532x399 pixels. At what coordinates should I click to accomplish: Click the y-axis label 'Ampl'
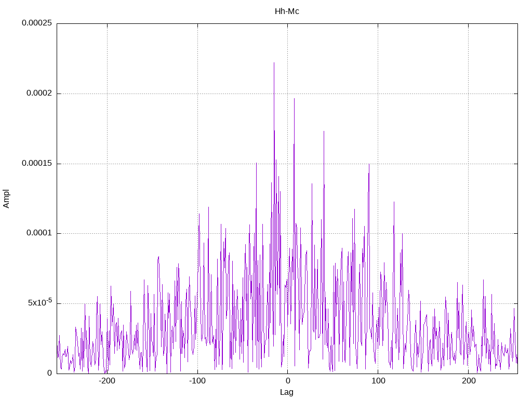click(x=6, y=199)
